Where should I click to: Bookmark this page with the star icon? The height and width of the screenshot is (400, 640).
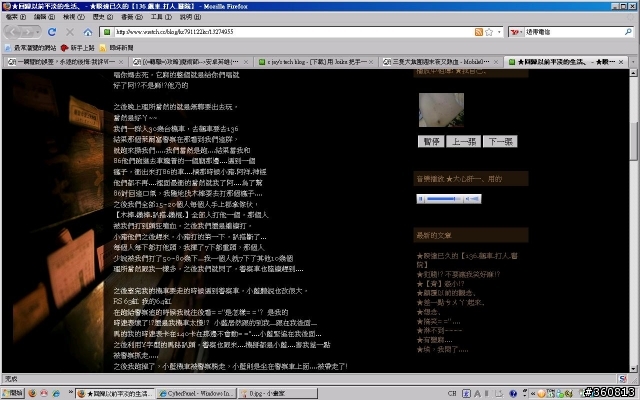coord(489,32)
